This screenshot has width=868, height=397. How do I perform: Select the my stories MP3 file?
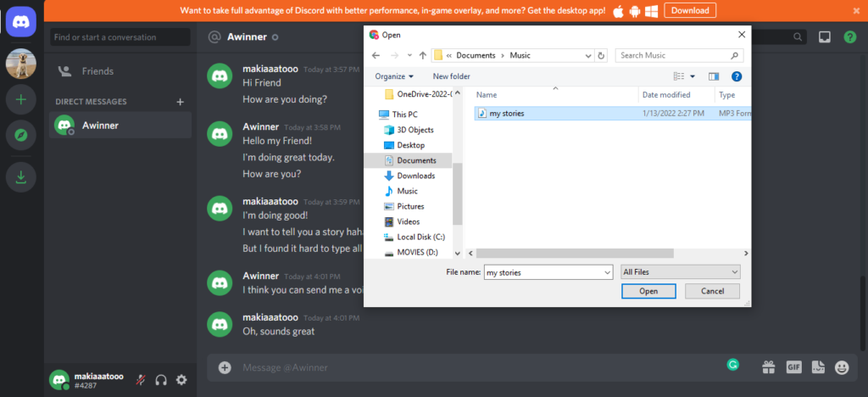tap(613, 114)
